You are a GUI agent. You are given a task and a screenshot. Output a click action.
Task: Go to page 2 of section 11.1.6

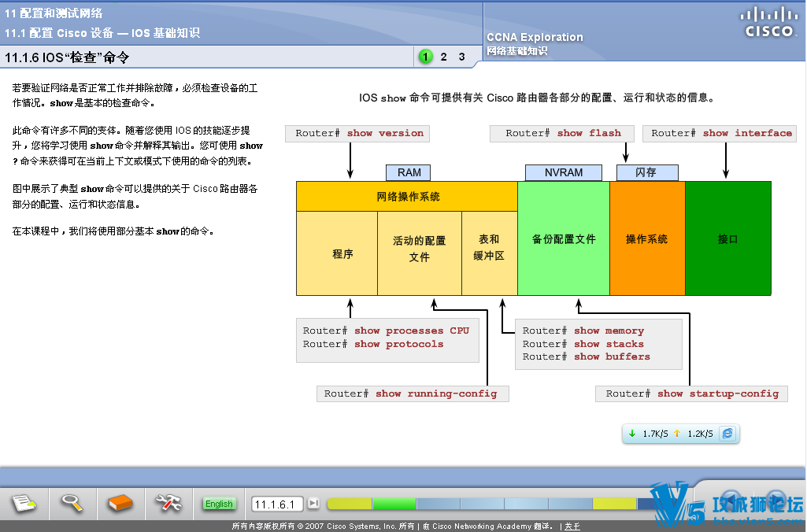[x=443, y=57]
